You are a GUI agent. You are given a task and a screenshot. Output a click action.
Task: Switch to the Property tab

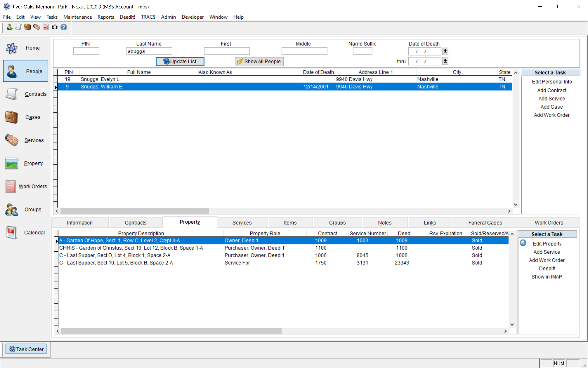pos(190,222)
